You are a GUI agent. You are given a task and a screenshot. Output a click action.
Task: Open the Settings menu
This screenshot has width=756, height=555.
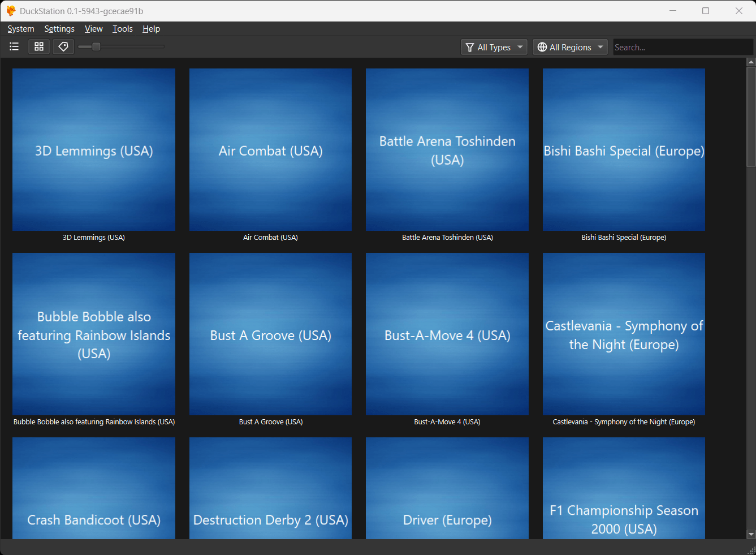[59, 29]
